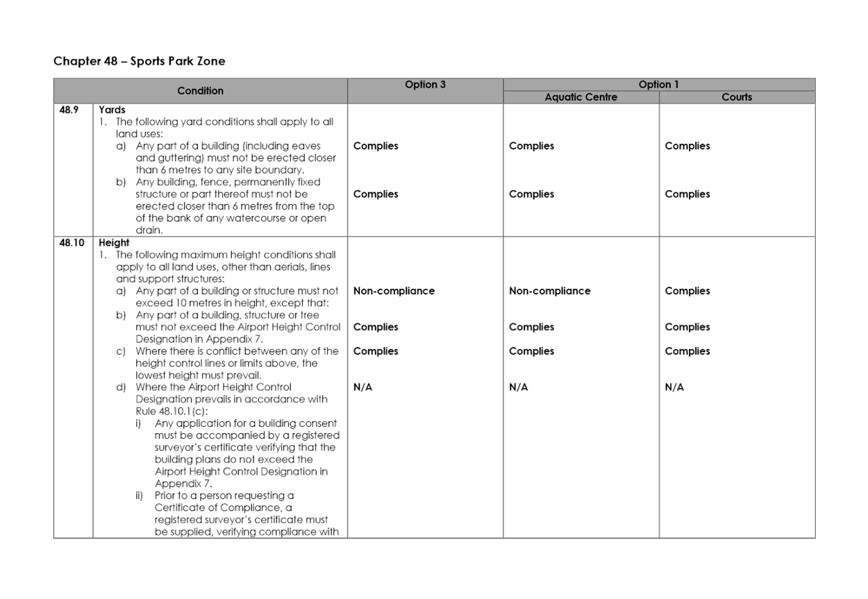This screenshot has width=868, height=599.
Task: Select the 'N/A' cell under Courts
Action: (674, 387)
